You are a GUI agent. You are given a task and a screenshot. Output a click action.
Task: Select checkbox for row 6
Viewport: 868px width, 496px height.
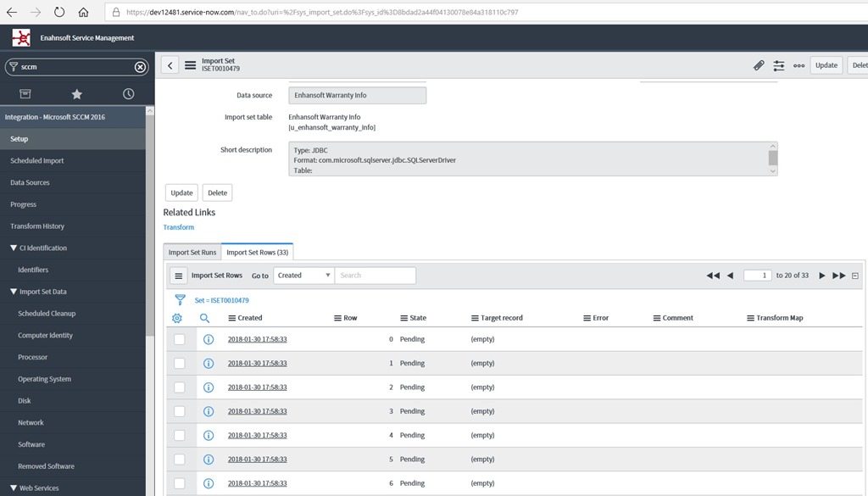[x=180, y=483]
